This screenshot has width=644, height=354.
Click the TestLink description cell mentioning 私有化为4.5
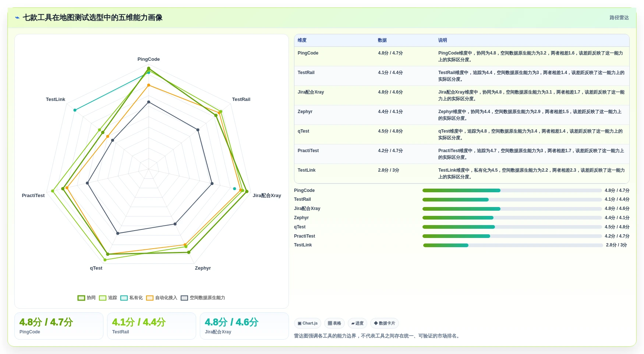[x=531, y=174]
